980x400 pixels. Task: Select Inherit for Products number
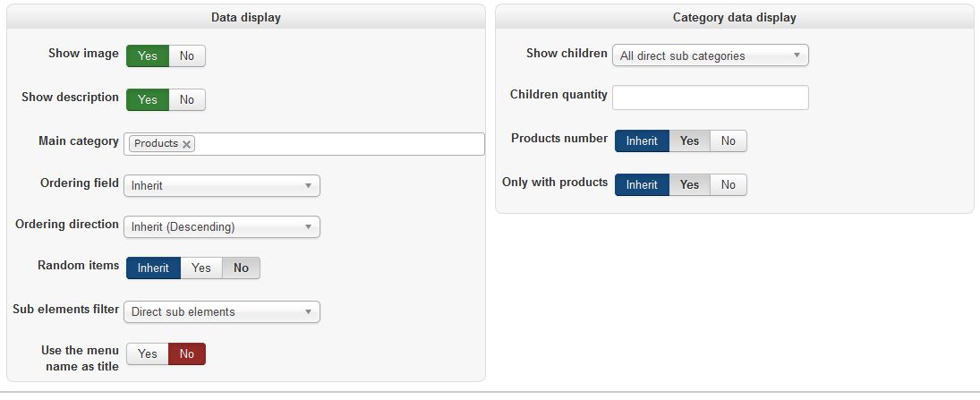tap(642, 141)
